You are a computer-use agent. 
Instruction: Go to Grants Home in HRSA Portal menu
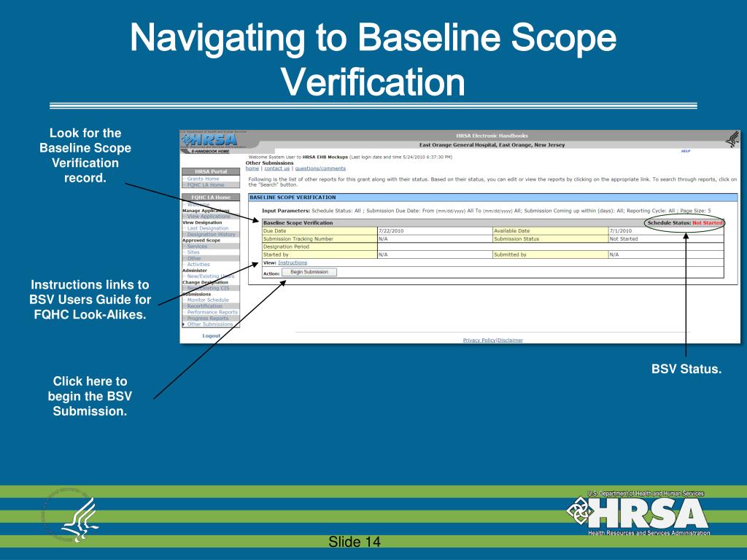tap(203, 179)
